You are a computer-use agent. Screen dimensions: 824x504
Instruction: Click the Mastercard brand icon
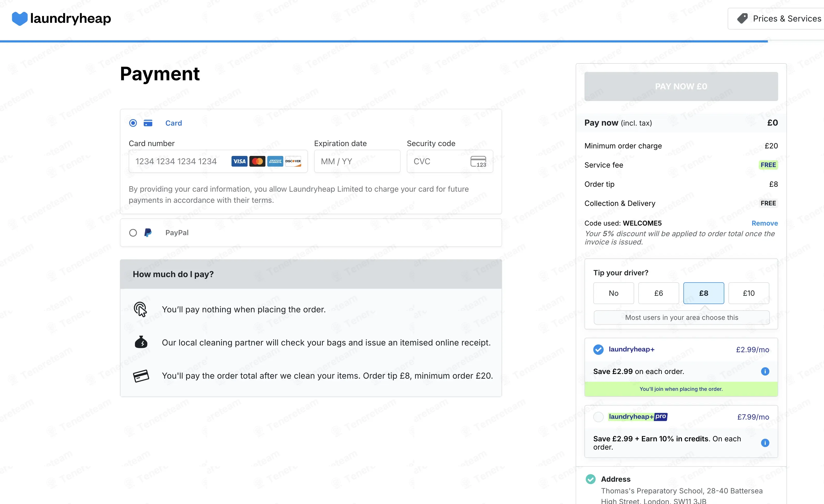point(257,161)
